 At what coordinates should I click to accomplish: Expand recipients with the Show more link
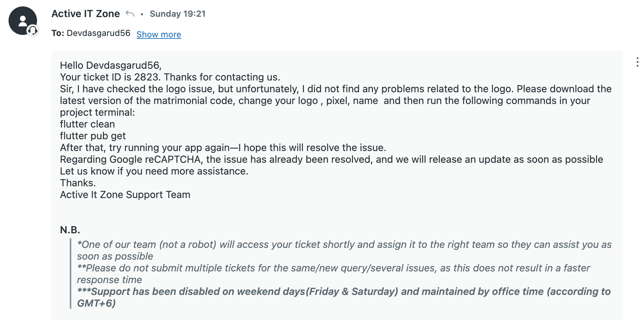coord(159,34)
